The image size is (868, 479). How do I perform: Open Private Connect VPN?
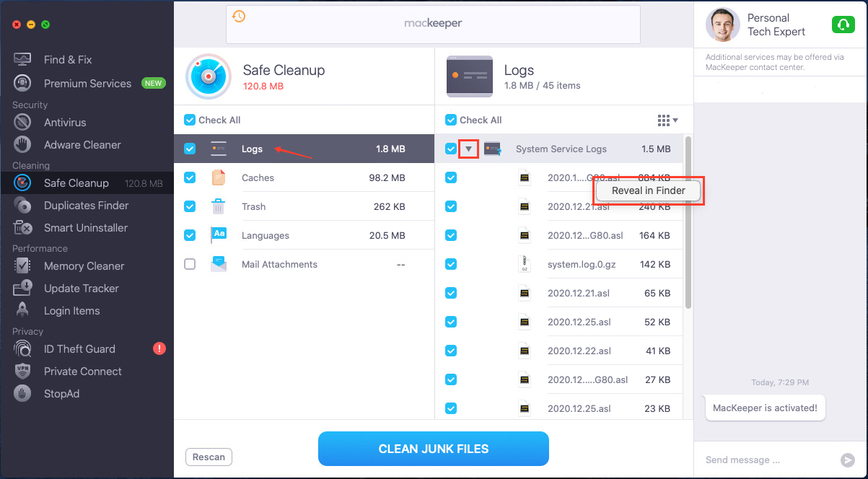point(82,372)
